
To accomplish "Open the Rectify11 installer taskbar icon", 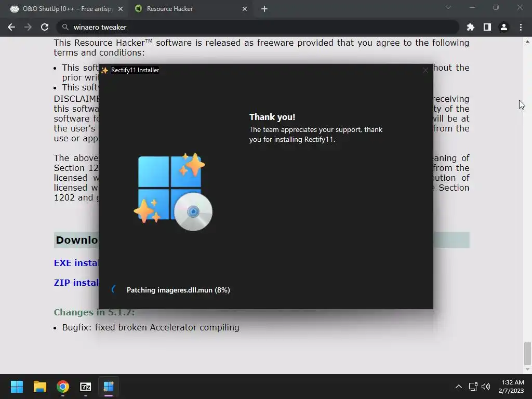I will [x=109, y=387].
